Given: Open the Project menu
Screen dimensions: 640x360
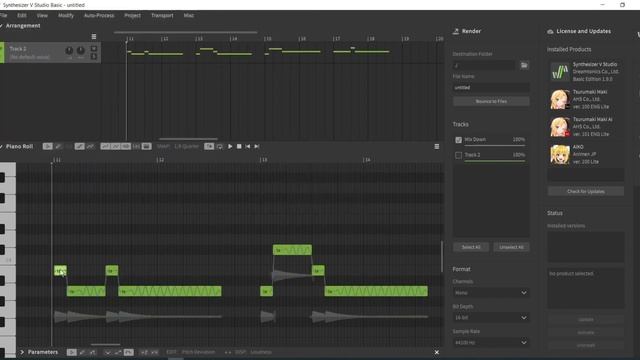Looking at the screenshot, I should point(132,16).
